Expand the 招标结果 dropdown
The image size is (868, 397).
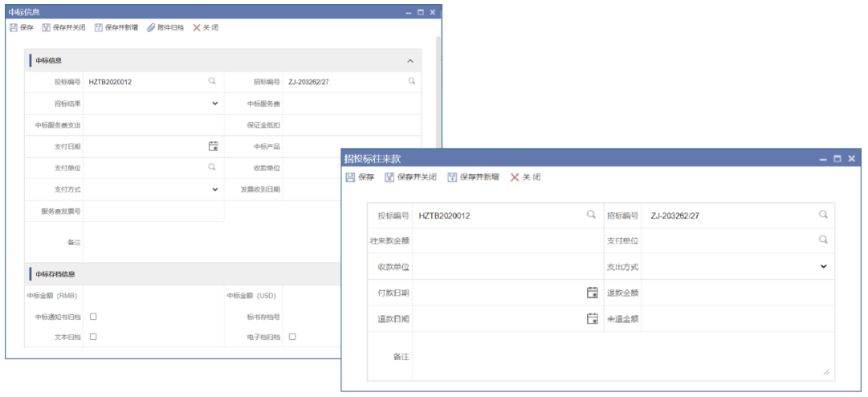pyautogui.click(x=214, y=104)
